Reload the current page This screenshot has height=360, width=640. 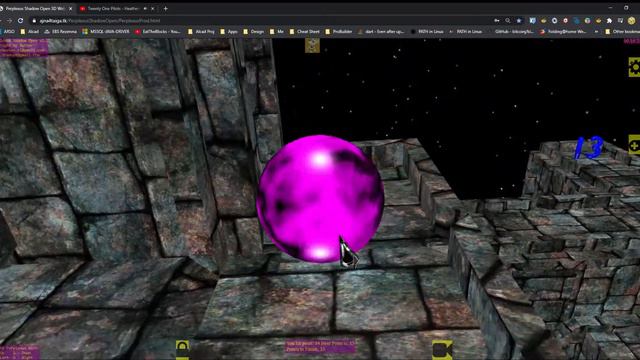click(x=20, y=20)
